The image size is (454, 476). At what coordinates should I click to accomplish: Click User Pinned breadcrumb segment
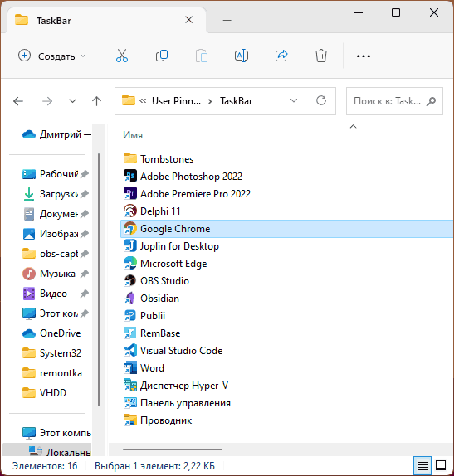coord(176,101)
